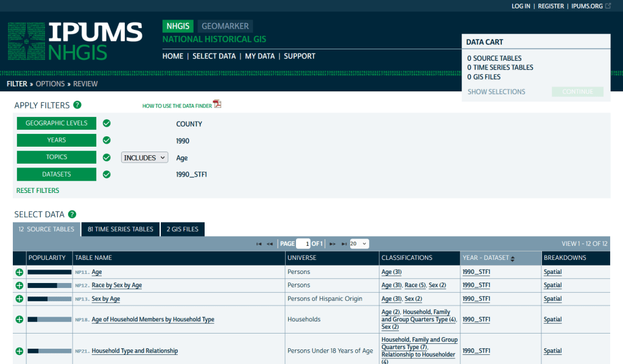Image resolution: width=623 pixels, height=364 pixels.
Task: Add NP11 Age table with plus icon
Action: point(19,272)
